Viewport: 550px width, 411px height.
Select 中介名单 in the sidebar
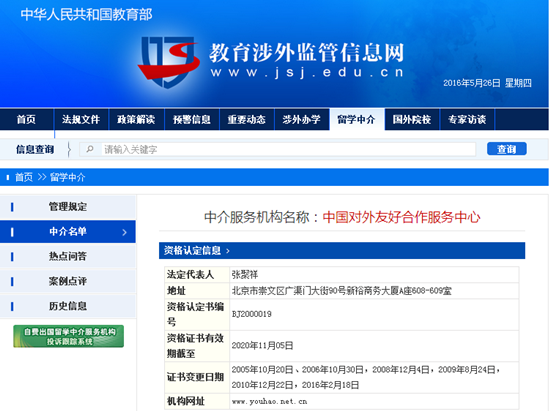68,231
